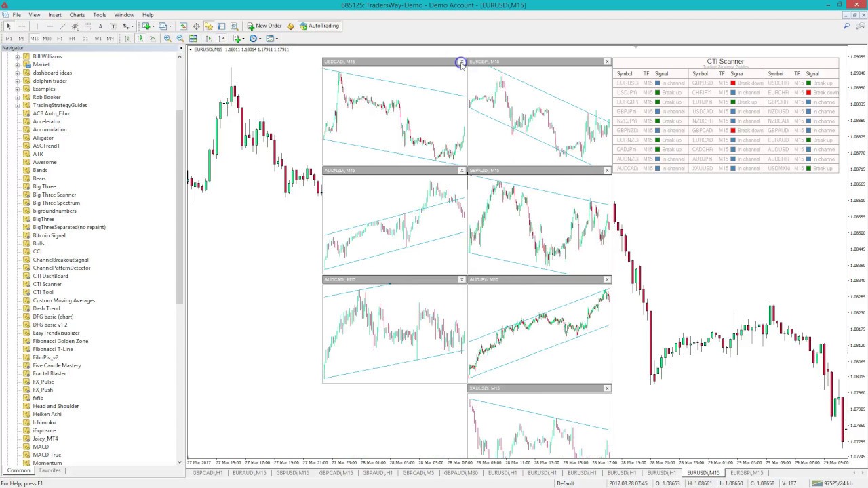Toggle the Terminal panel icon

(221, 26)
